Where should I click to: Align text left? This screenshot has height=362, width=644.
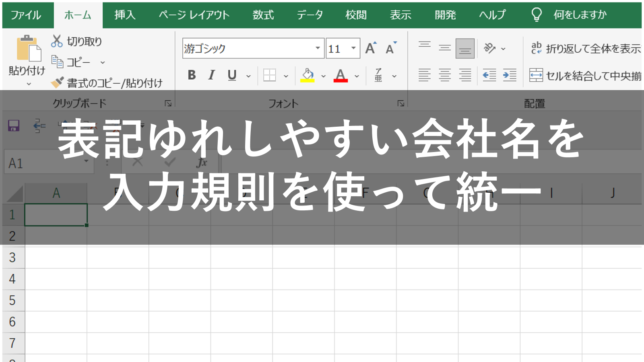(x=425, y=75)
